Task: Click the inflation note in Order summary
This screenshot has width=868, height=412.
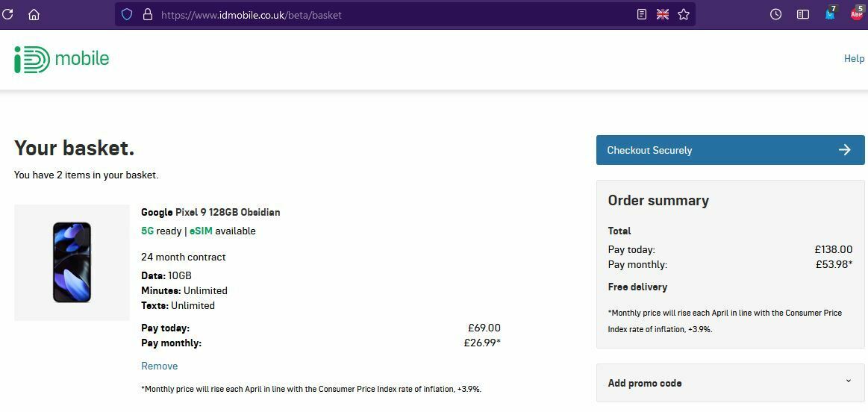Action: (x=725, y=321)
